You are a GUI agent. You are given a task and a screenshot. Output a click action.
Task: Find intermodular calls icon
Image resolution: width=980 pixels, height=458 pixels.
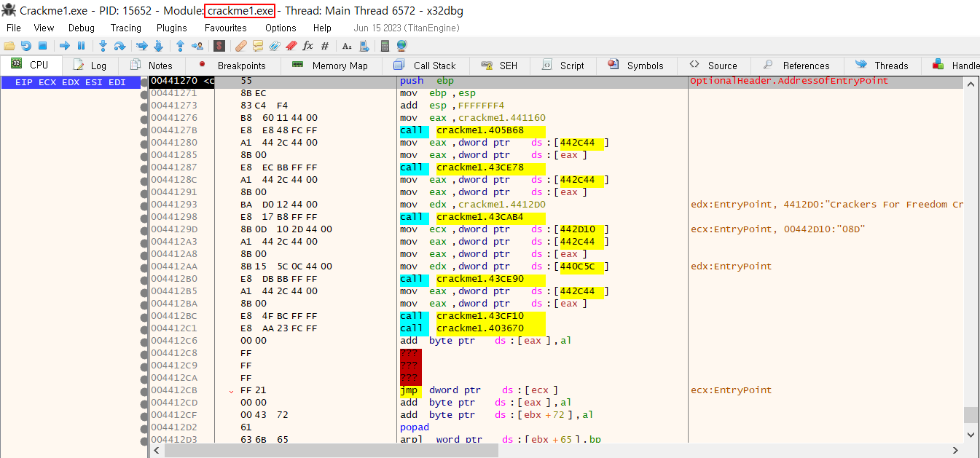tap(364, 46)
